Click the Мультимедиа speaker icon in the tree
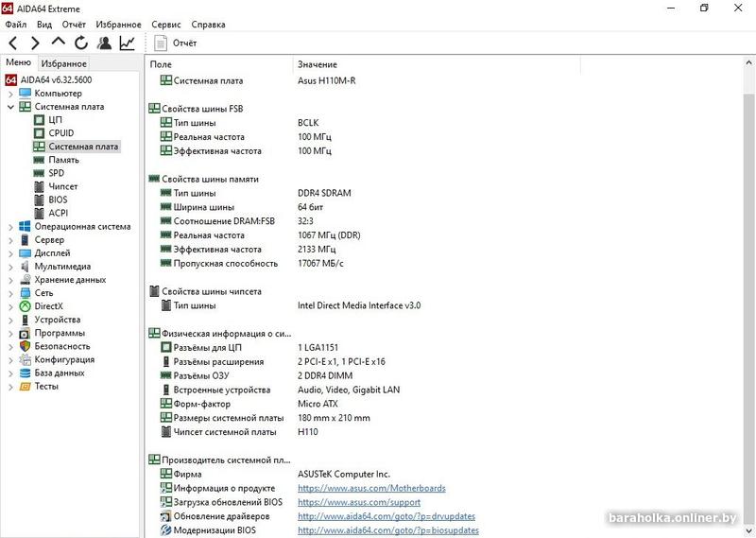 [x=26, y=267]
